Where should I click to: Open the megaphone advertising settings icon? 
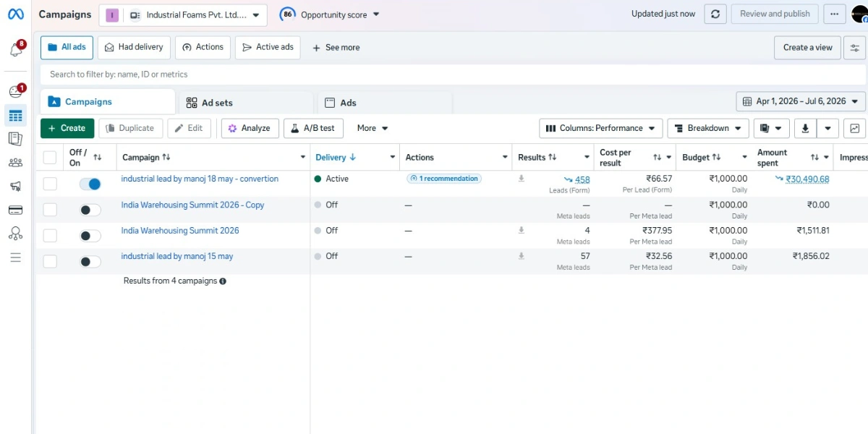click(x=15, y=187)
